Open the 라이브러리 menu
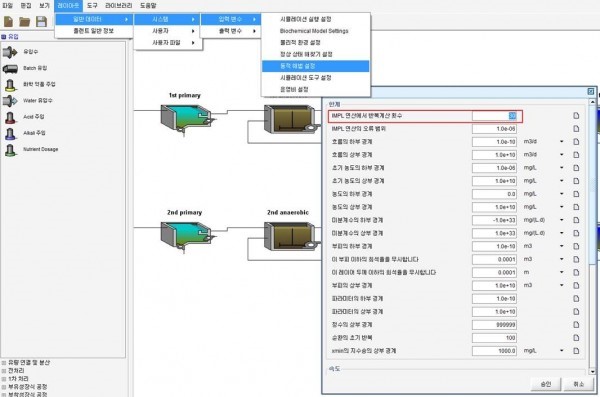Screen dimensions: 600x397 click(119, 5)
